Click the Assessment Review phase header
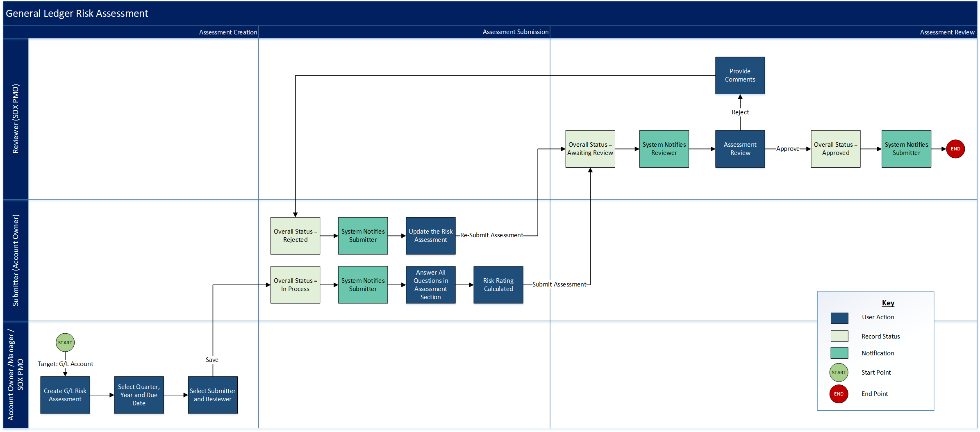 click(x=947, y=32)
